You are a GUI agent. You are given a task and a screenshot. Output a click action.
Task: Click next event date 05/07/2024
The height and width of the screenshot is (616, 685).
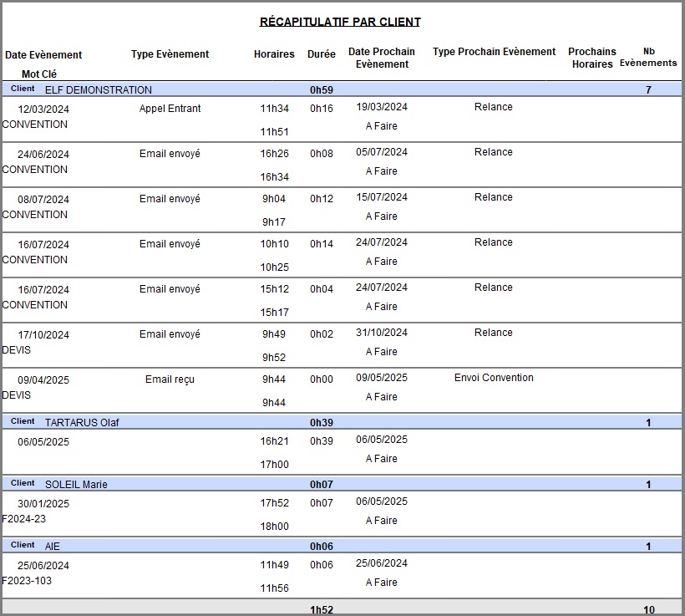click(x=382, y=152)
